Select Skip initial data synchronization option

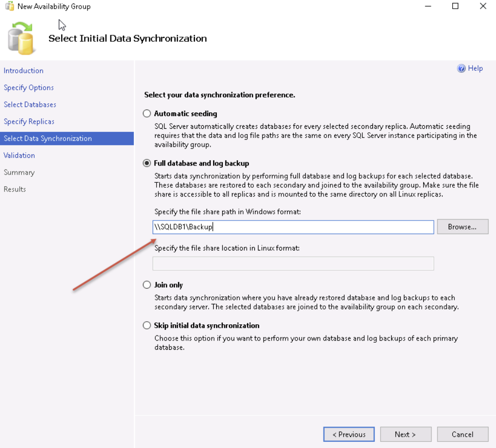(147, 325)
